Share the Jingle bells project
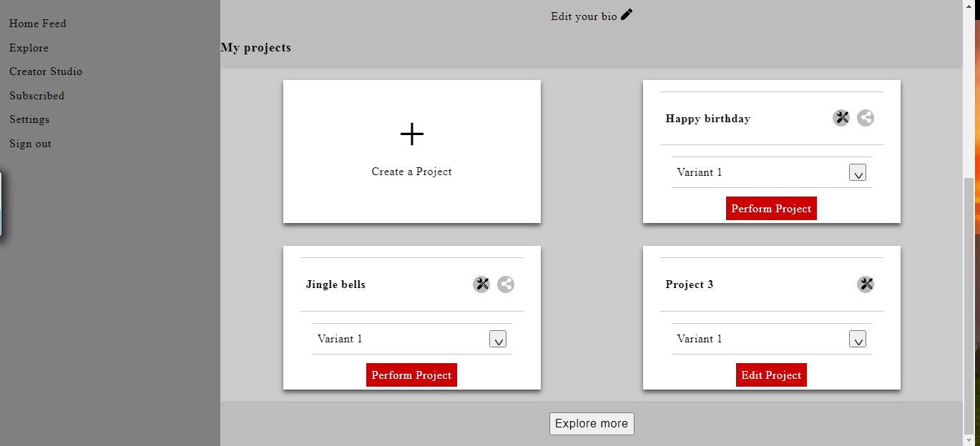Screen dimensions: 980x446 [506, 284]
